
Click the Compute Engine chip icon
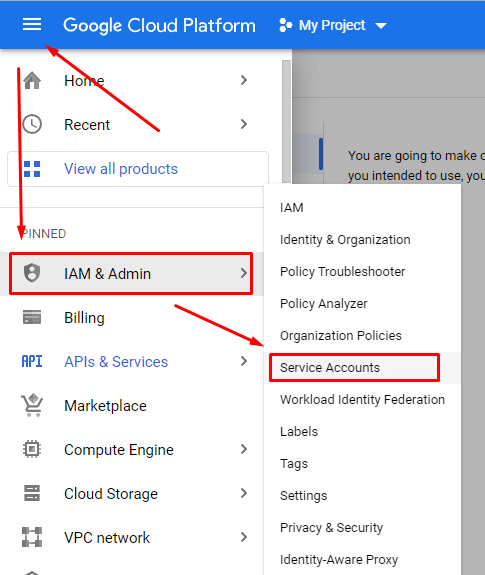pyautogui.click(x=32, y=449)
